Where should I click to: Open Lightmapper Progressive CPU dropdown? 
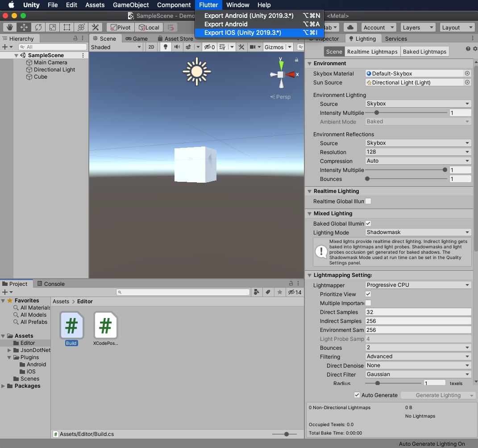coord(418,285)
